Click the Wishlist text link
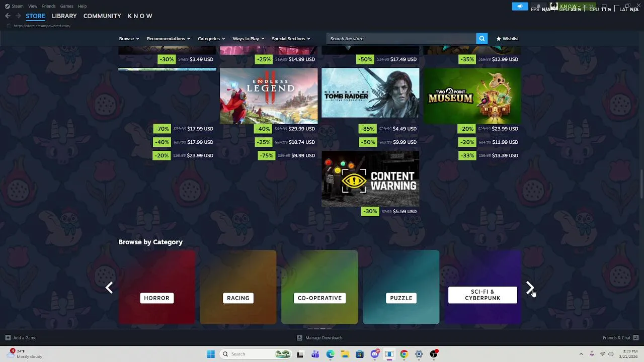 (510, 39)
